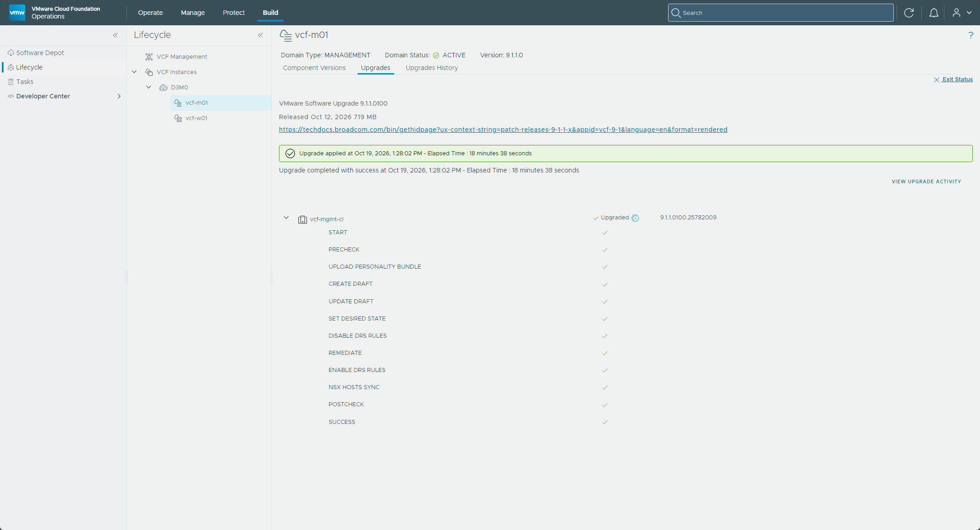
Task: Click the CREATE DRAFT step label
Action: pyautogui.click(x=350, y=284)
